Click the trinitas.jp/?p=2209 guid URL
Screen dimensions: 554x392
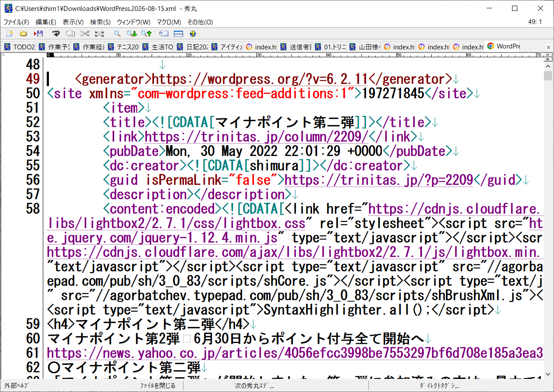tap(378, 180)
